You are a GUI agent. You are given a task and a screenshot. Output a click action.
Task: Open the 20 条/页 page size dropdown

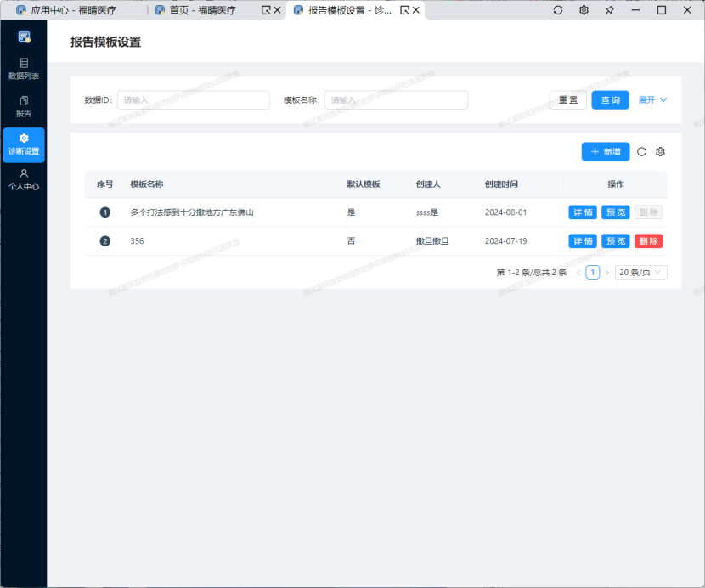click(640, 273)
